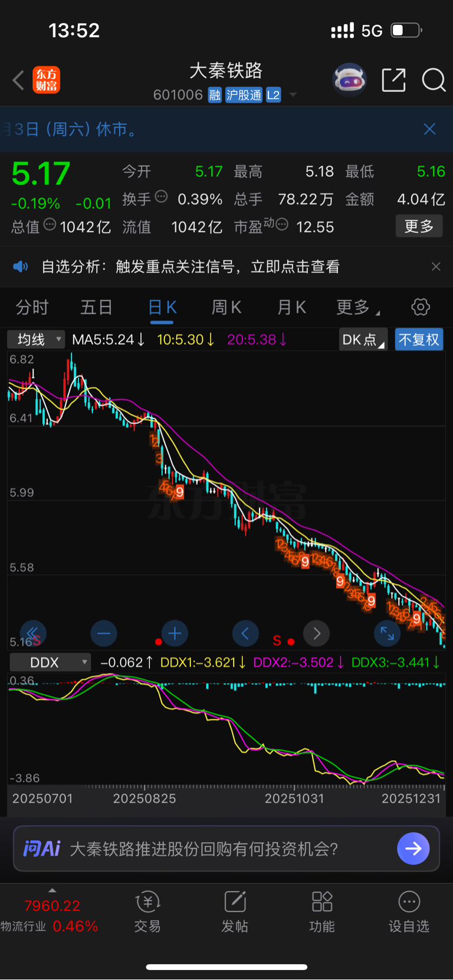This screenshot has width=453, height=980.
Task: Tap the share export icon
Action: pyautogui.click(x=393, y=80)
